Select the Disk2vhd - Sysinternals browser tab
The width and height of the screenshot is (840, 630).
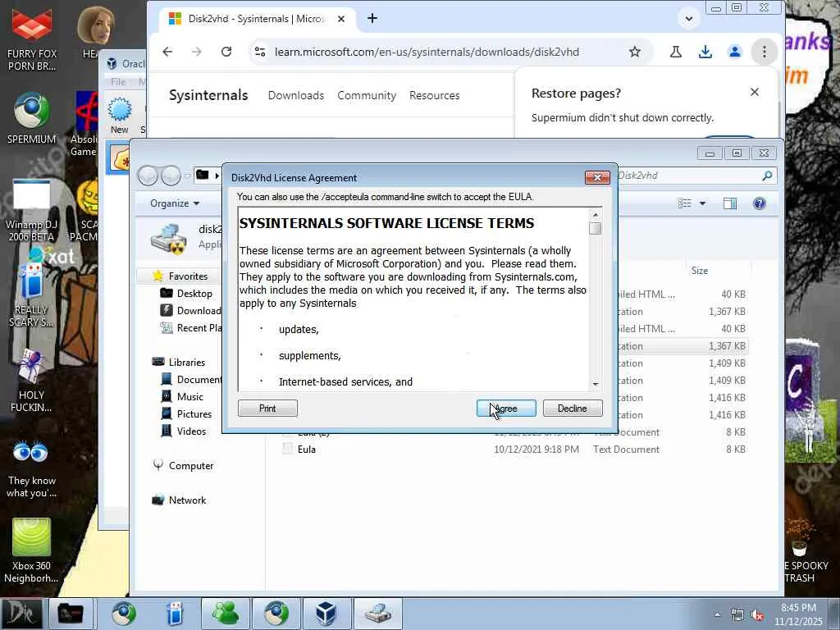257,19
